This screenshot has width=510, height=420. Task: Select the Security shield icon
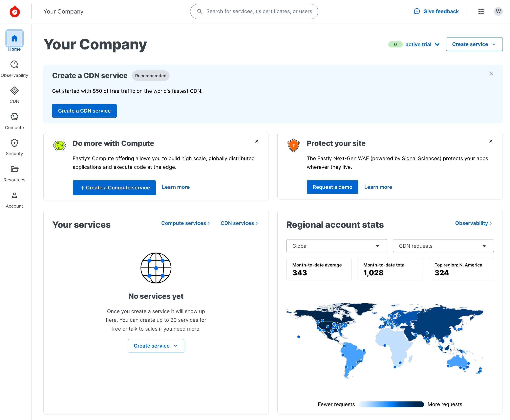(14, 147)
